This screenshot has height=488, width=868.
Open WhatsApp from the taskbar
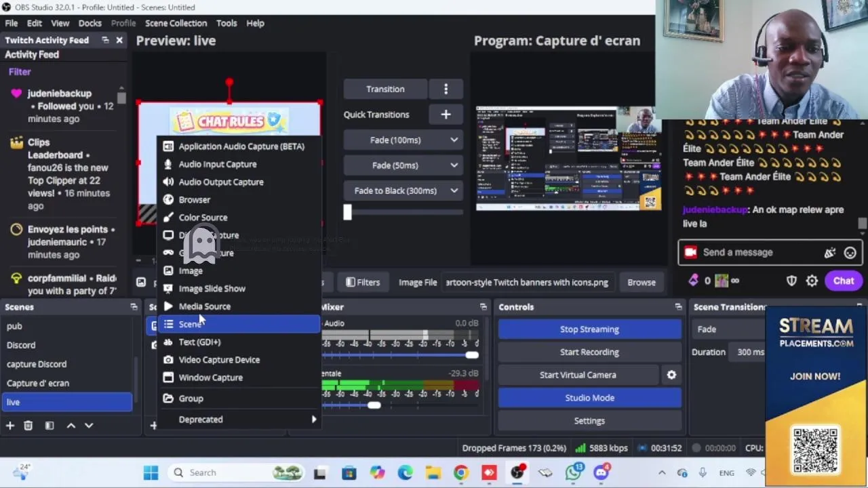(x=574, y=472)
